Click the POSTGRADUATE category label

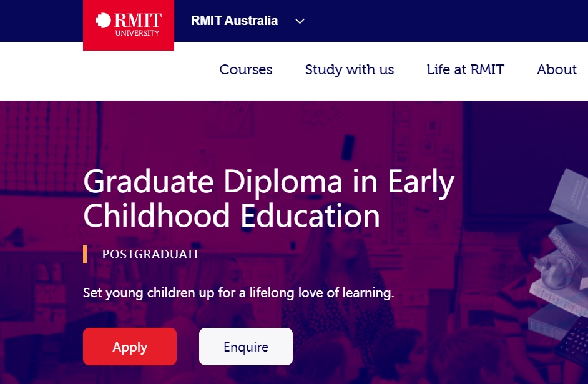[151, 254]
